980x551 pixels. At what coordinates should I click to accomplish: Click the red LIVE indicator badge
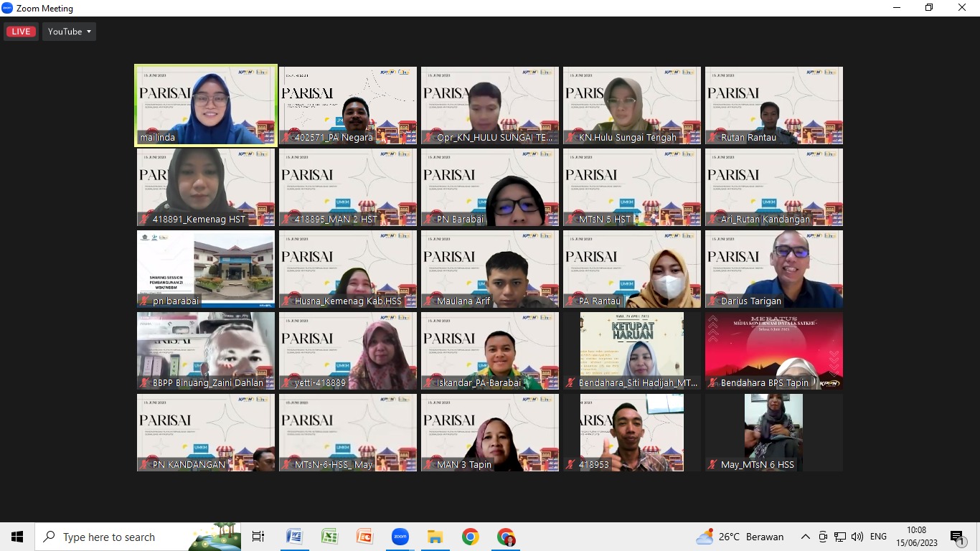(x=21, y=32)
